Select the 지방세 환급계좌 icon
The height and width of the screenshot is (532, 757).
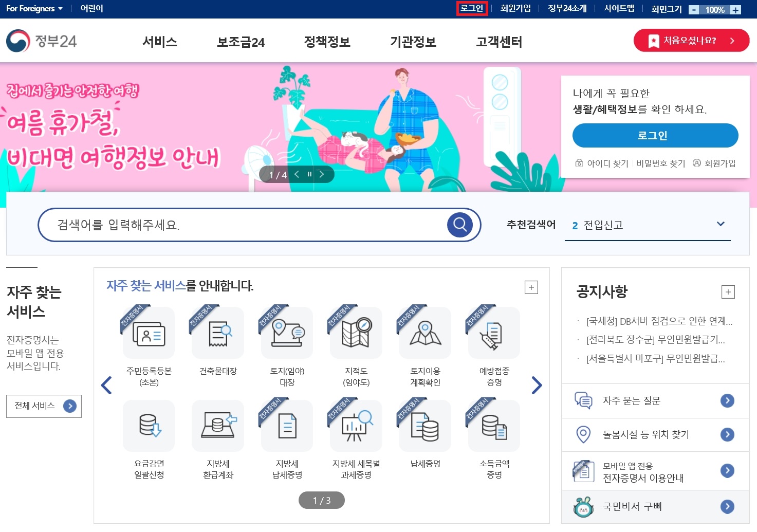218,426
